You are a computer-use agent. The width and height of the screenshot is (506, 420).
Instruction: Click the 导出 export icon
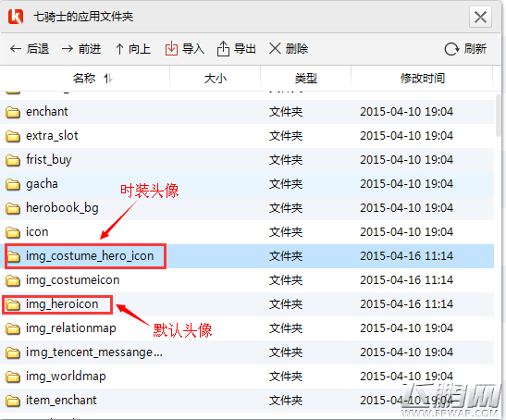223,49
